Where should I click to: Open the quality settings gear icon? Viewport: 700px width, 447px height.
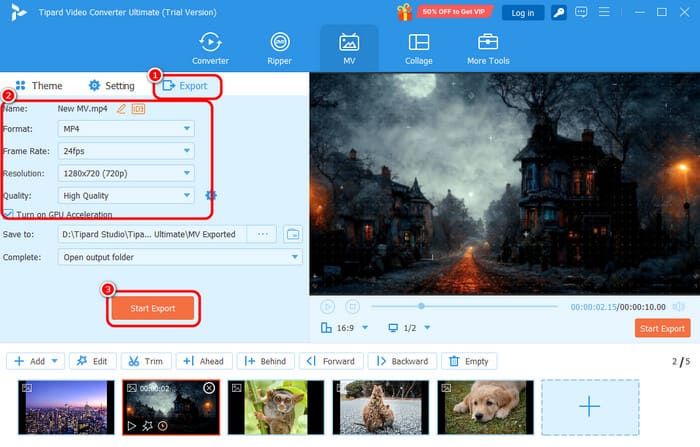(x=211, y=196)
